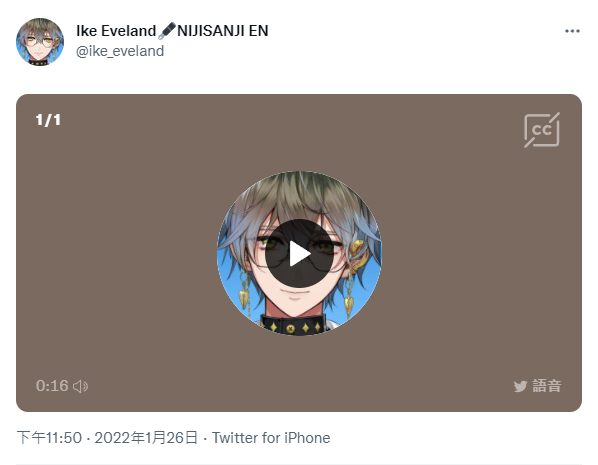Open the 下午11:50 timestamp link

pos(49,438)
